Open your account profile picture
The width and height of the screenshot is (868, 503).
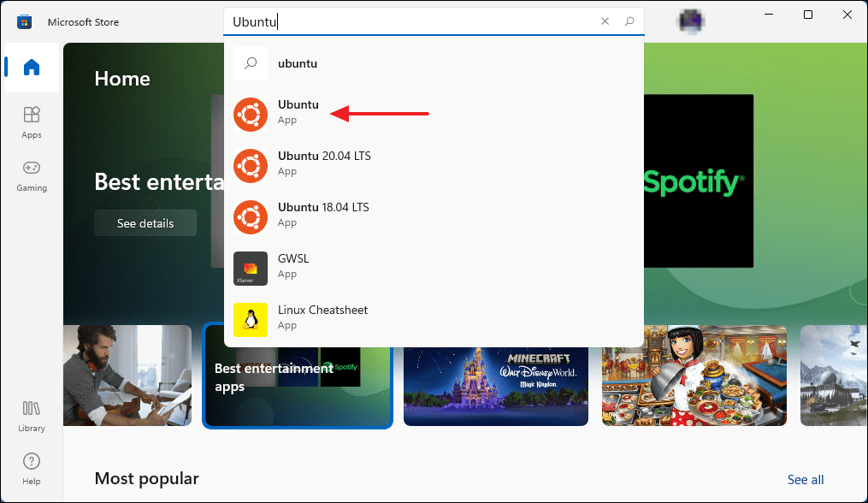point(691,21)
